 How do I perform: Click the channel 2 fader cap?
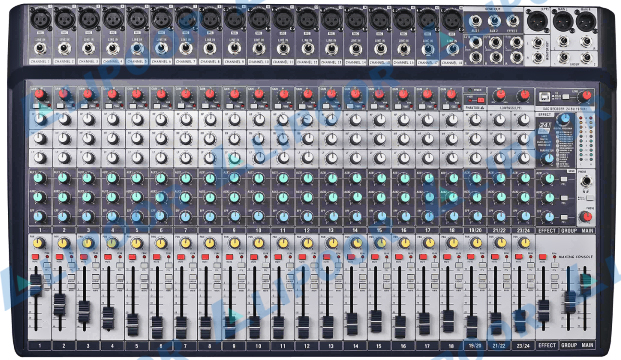(60, 305)
